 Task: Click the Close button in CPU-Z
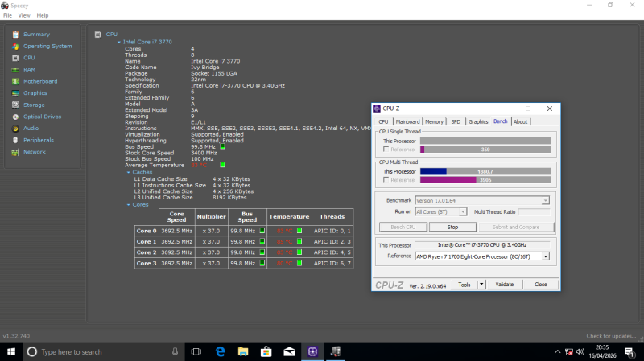[x=540, y=285]
